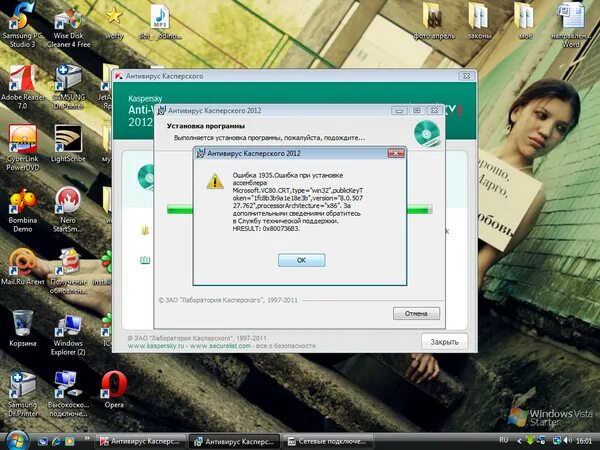Click Отмена in the installer window

[x=416, y=314]
